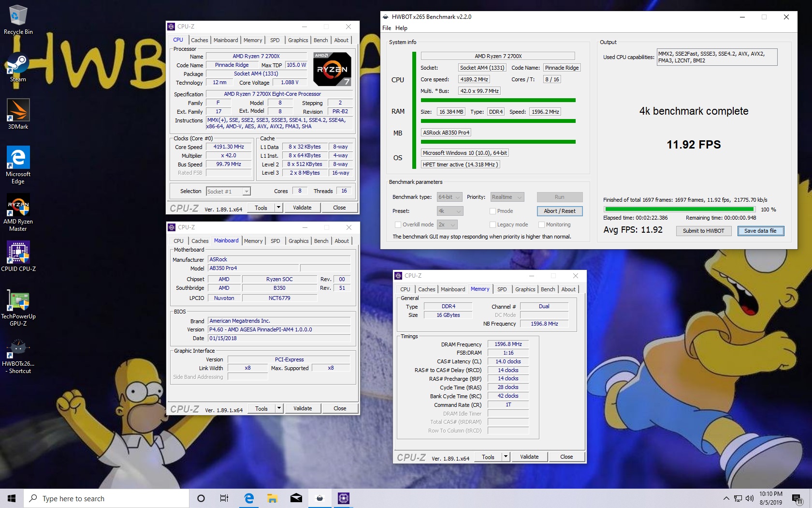This screenshot has width=812, height=508.
Task: Open the 3DMark desktop shortcut
Action: 18,114
